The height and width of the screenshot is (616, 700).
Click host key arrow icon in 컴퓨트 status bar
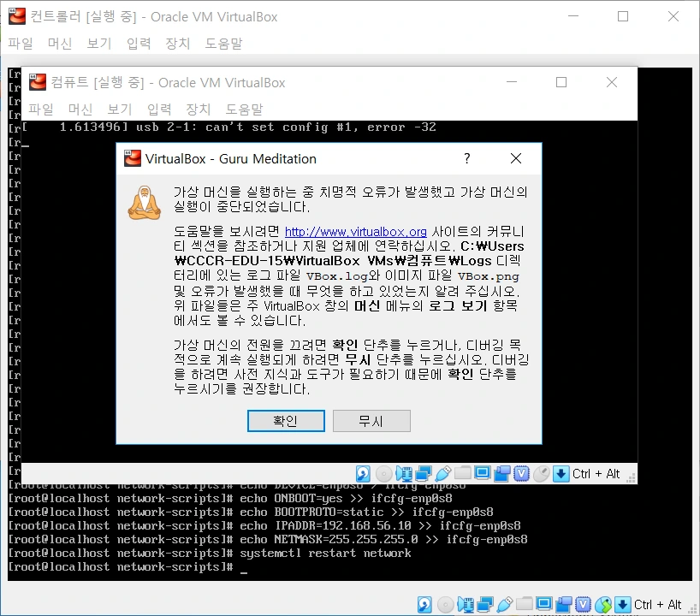(561, 474)
